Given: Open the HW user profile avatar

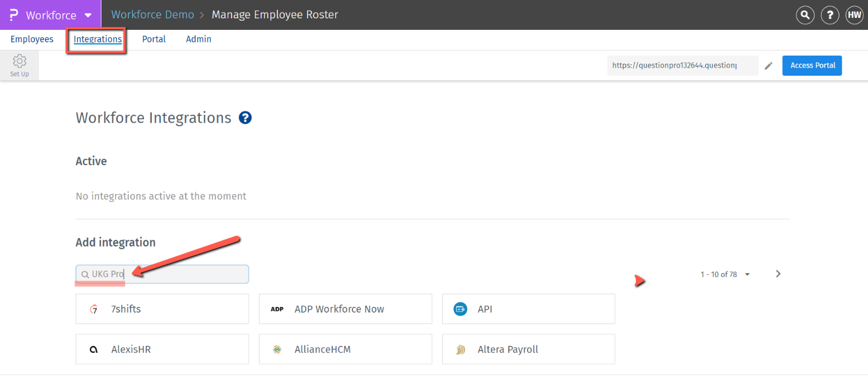Looking at the screenshot, I should coord(854,15).
